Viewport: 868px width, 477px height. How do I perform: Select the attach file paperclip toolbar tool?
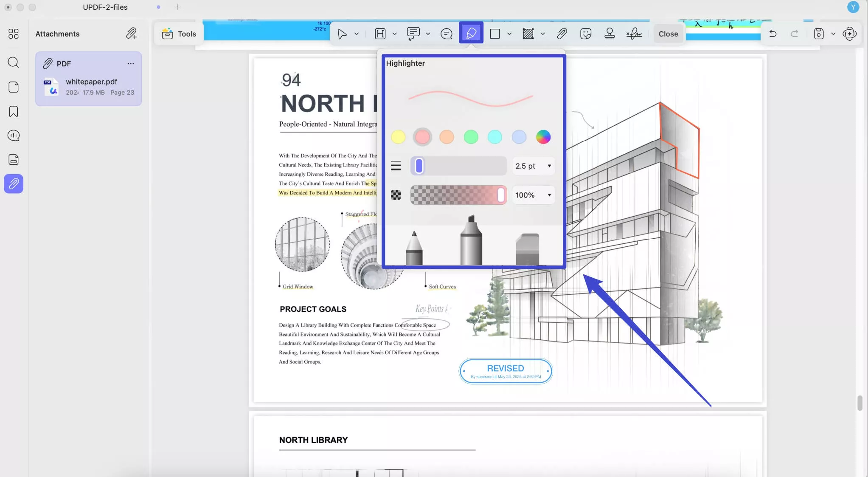click(562, 34)
